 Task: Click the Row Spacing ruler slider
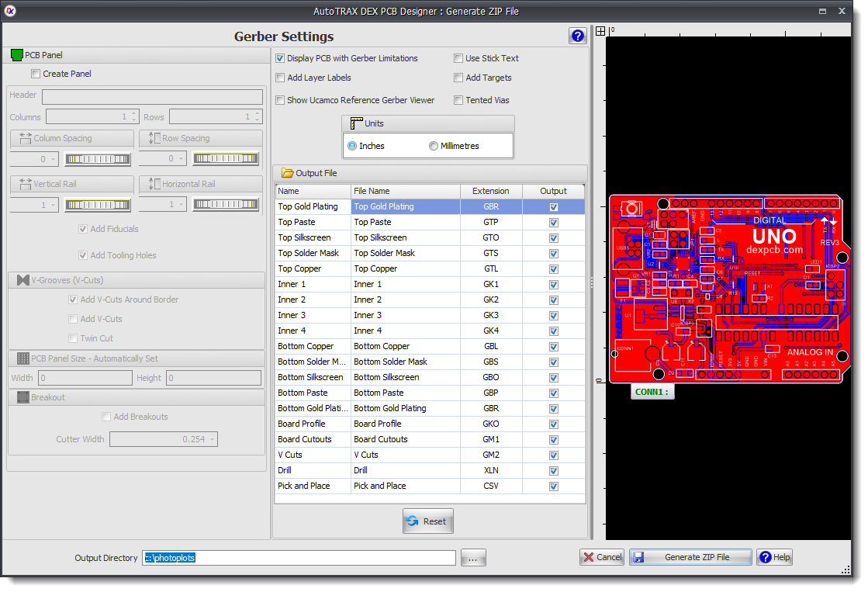(226, 159)
